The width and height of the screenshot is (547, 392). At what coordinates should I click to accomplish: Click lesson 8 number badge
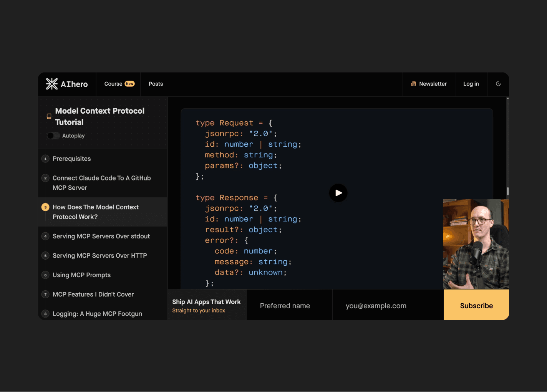45,314
